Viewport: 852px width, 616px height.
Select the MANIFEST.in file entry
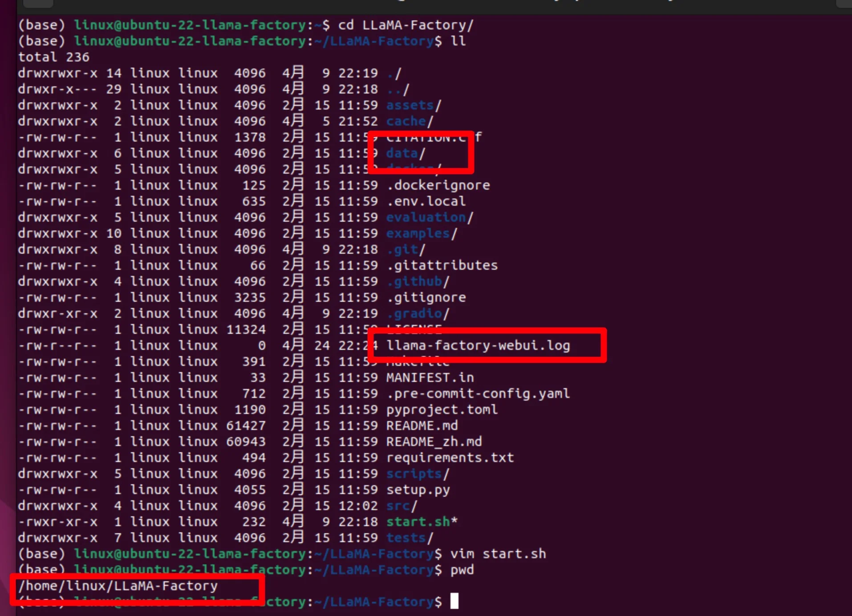430,377
